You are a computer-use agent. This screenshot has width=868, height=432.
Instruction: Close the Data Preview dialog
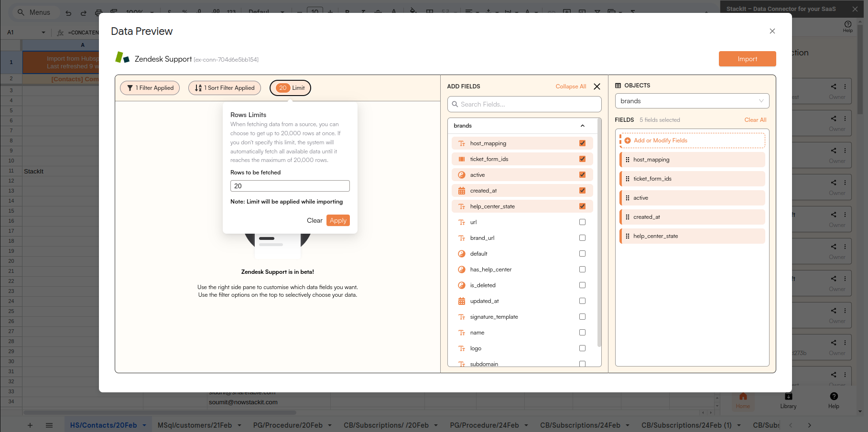point(772,31)
